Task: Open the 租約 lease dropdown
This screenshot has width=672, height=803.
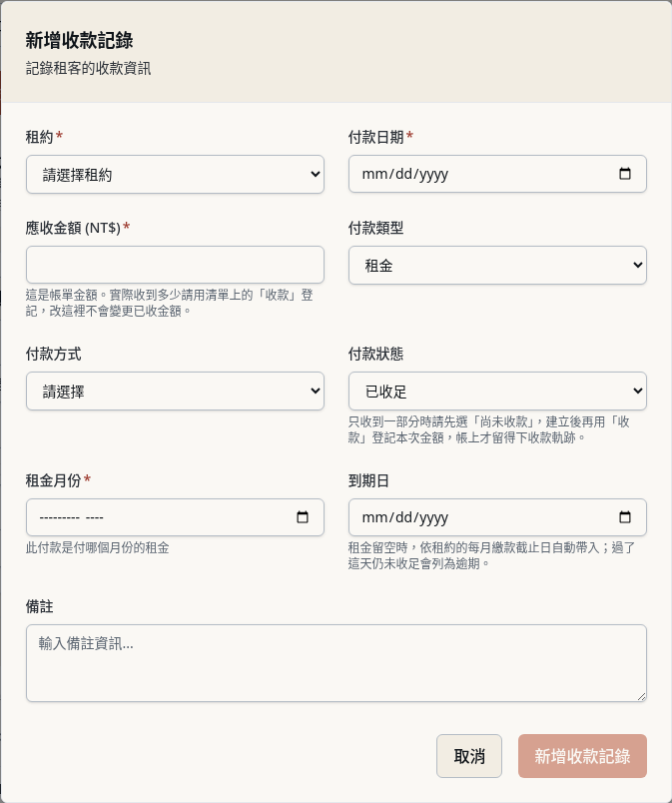Action: point(175,175)
